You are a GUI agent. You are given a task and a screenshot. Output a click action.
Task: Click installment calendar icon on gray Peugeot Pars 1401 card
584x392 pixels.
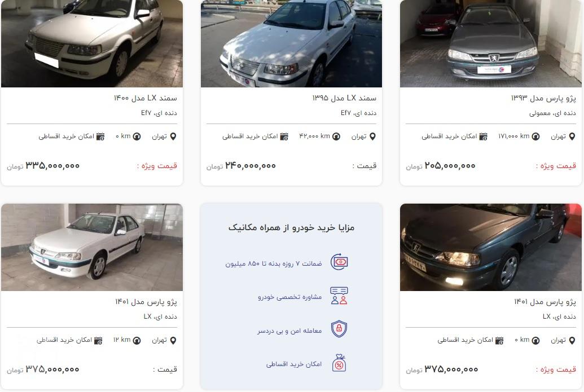click(499, 340)
